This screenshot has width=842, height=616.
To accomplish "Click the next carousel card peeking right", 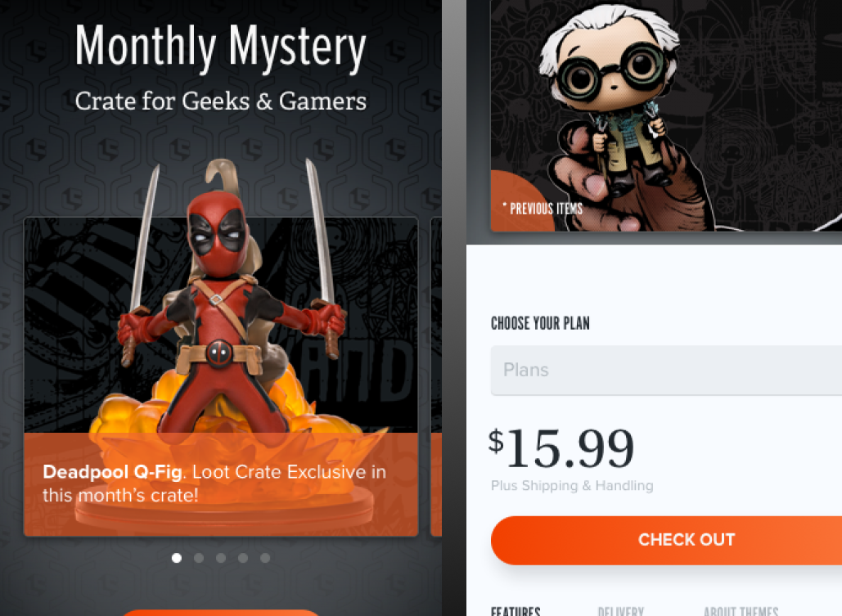I will [436, 376].
